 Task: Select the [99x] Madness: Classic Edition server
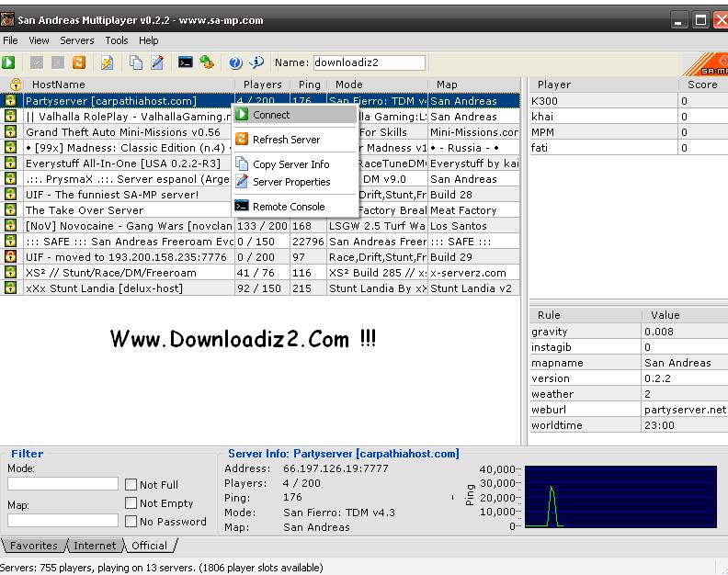point(260,148)
